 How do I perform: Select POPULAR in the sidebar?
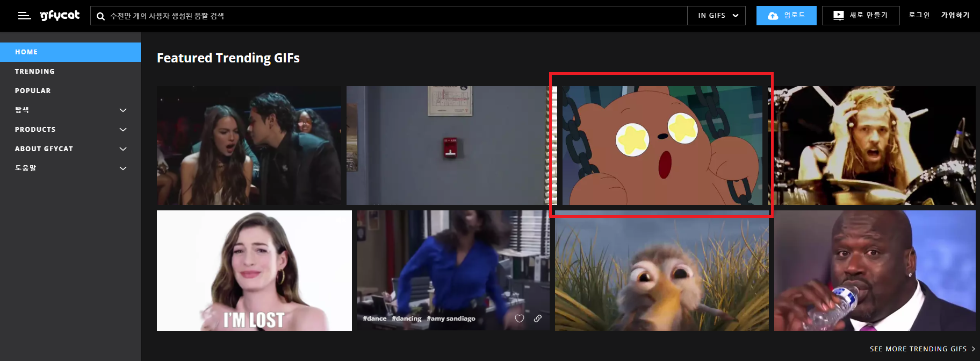[70, 91]
